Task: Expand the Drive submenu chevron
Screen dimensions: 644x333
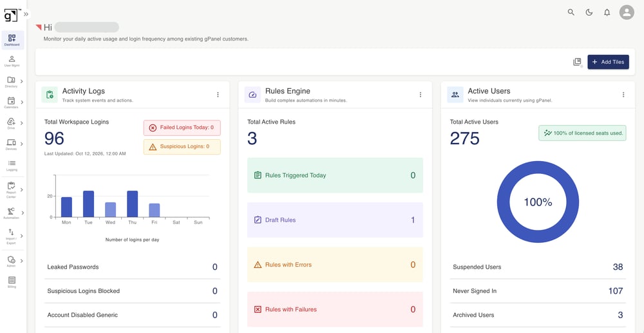Action: pyautogui.click(x=22, y=123)
